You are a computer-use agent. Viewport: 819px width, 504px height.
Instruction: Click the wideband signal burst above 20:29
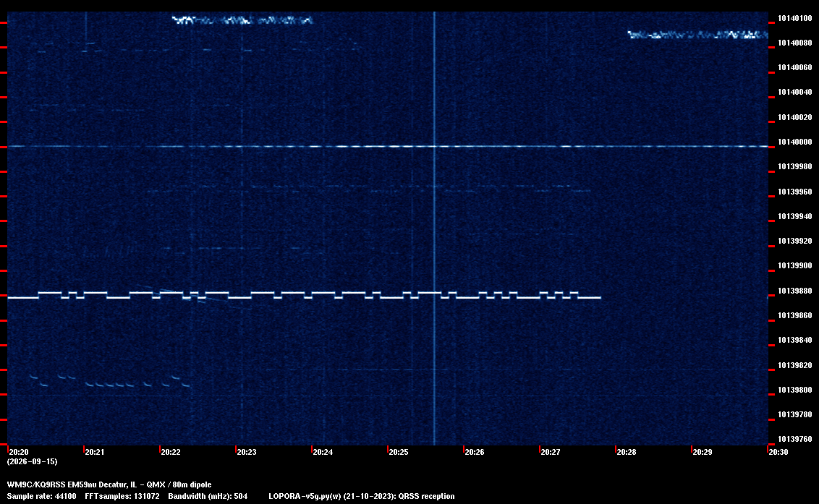698,35
